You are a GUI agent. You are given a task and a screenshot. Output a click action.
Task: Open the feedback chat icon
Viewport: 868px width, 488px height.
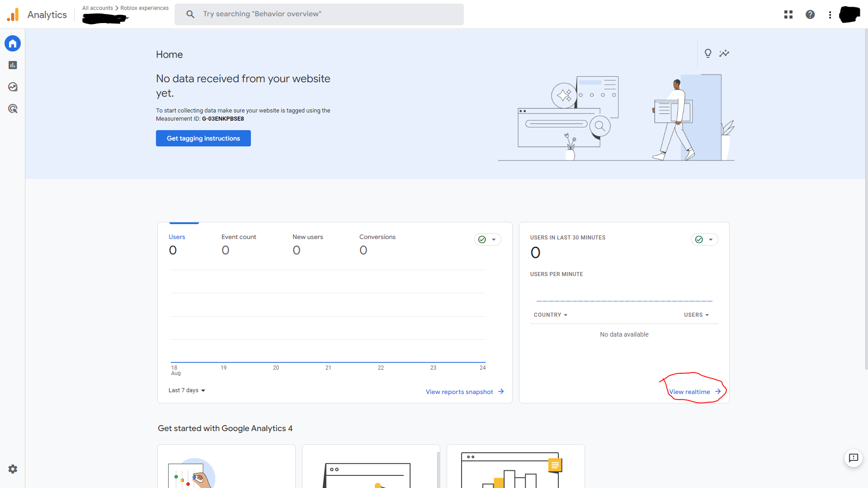point(854,458)
